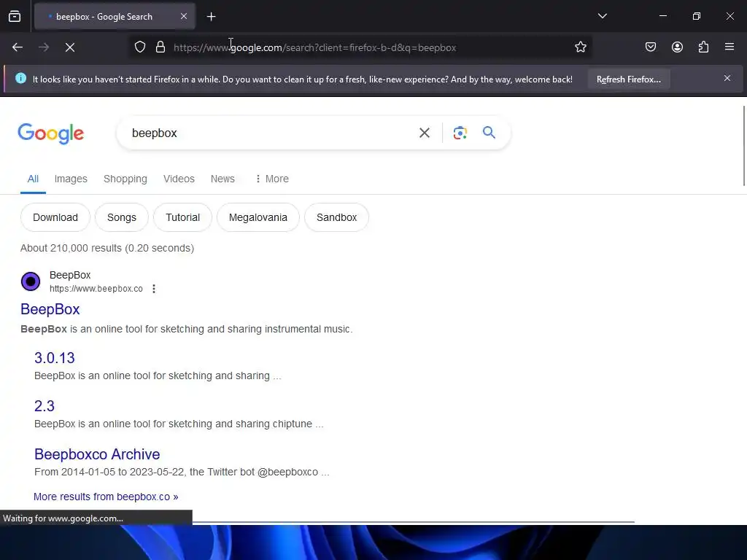This screenshot has height=560, width=747.
Task: Open the 2.3 sitelink
Action: [44, 406]
